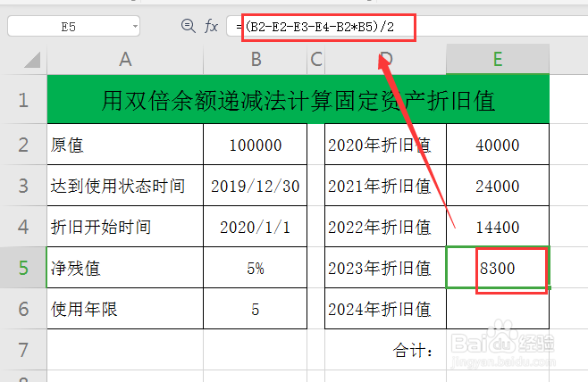Select cell labeled 合计：
The width and height of the screenshot is (588, 382).
point(385,350)
